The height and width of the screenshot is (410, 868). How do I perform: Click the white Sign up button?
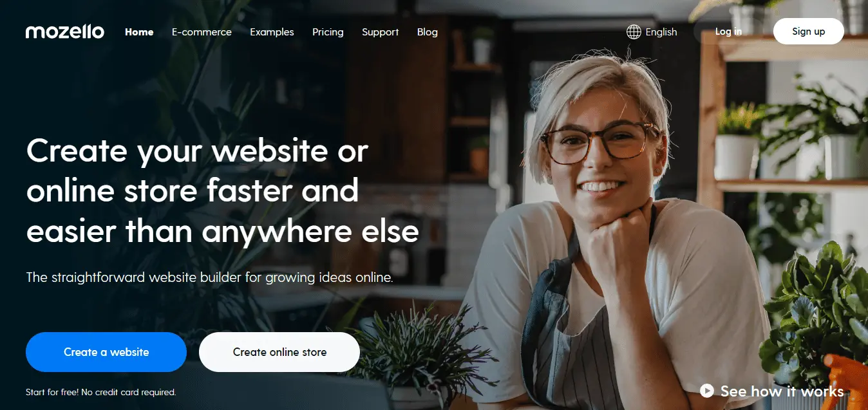[x=809, y=32]
